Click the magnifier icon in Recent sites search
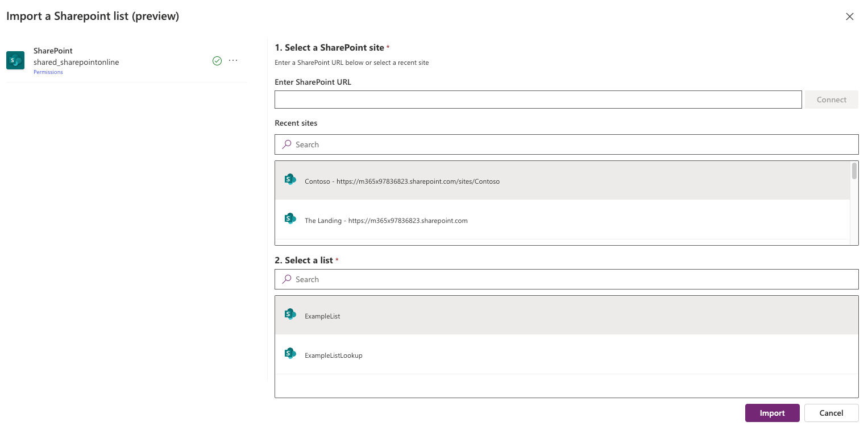868x430 pixels. pos(286,144)
